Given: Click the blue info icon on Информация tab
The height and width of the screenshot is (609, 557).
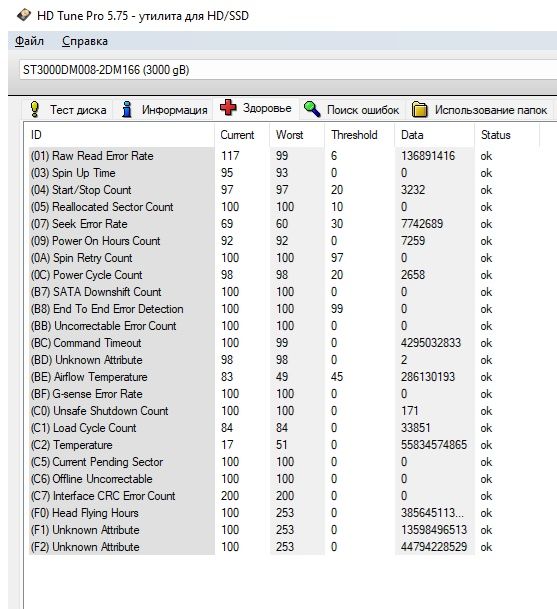Looking at the screenshot, I should 127,110.
